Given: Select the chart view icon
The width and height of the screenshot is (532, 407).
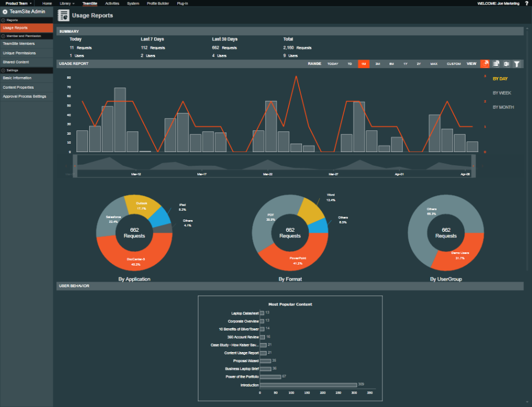Looking at the screenshot, I should (485, 64).
